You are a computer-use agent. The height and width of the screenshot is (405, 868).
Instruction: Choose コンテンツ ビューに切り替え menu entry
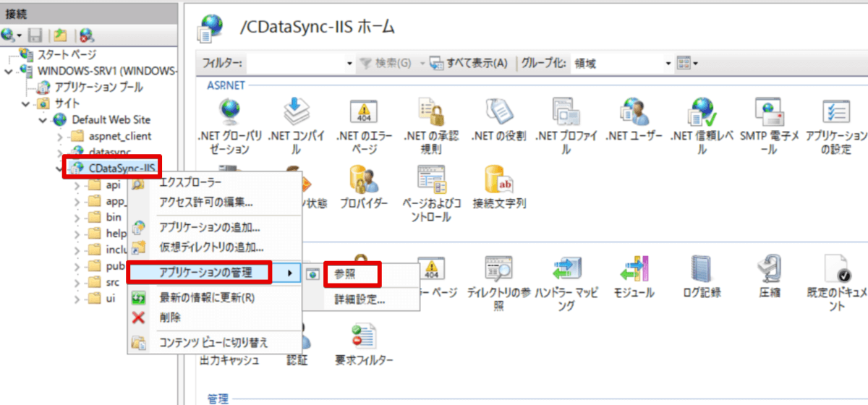(x=213, y=343)
